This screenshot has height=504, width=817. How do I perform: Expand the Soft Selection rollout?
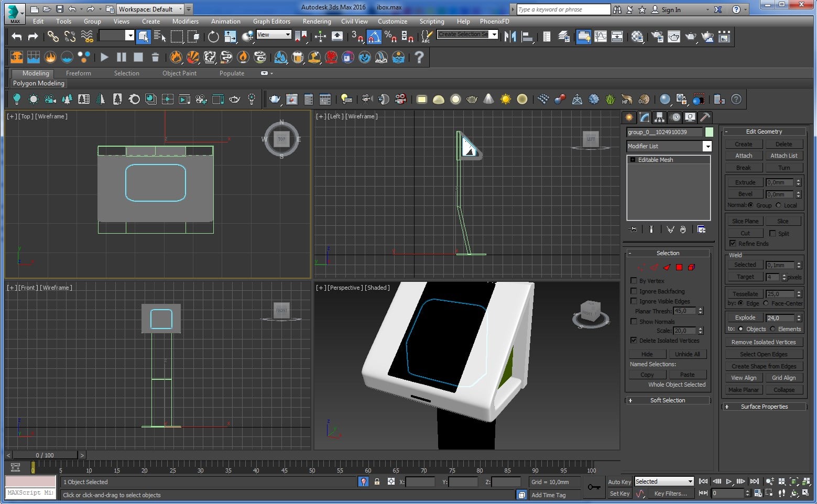pos(668,400)
